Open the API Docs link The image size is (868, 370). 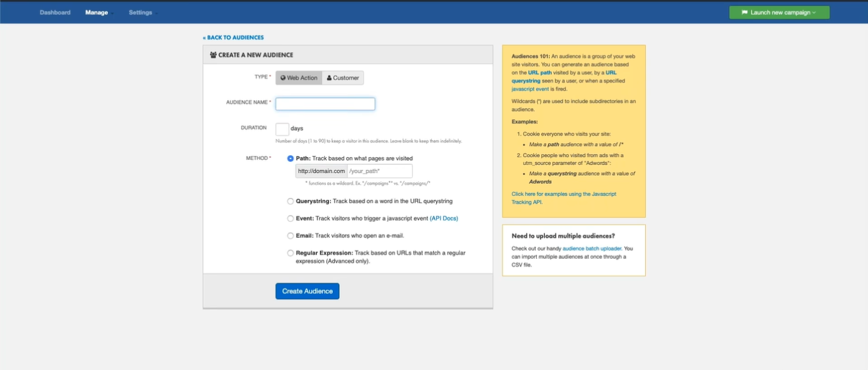tap(444, 219)
